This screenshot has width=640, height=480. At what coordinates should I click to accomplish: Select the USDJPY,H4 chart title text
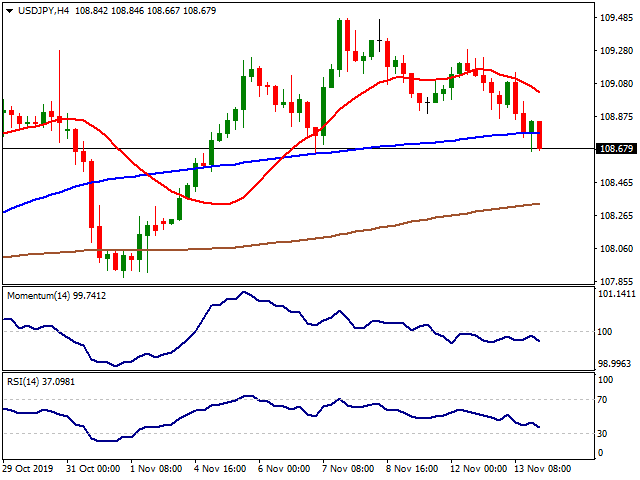[x=44, y=11]
